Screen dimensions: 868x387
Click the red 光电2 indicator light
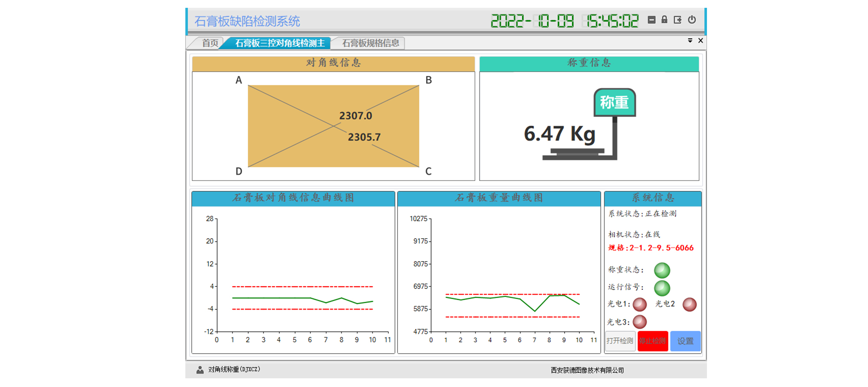click(689, 305)
